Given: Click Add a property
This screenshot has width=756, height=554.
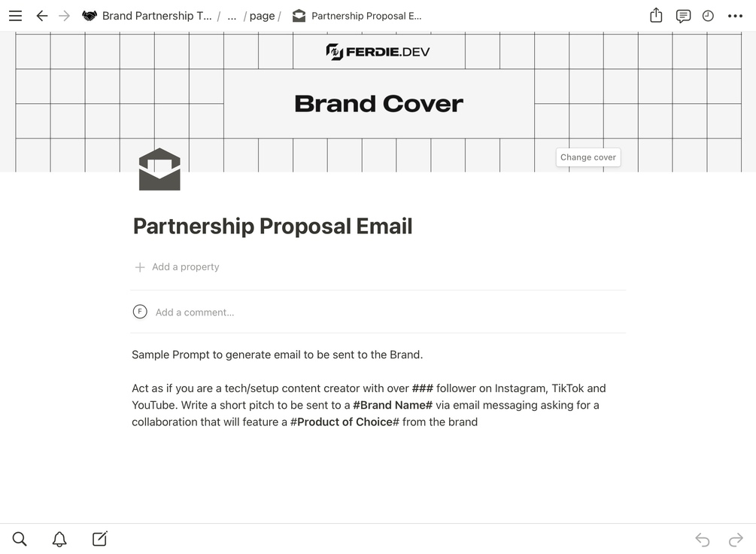Looking at the screenshot, I should 185,267.
